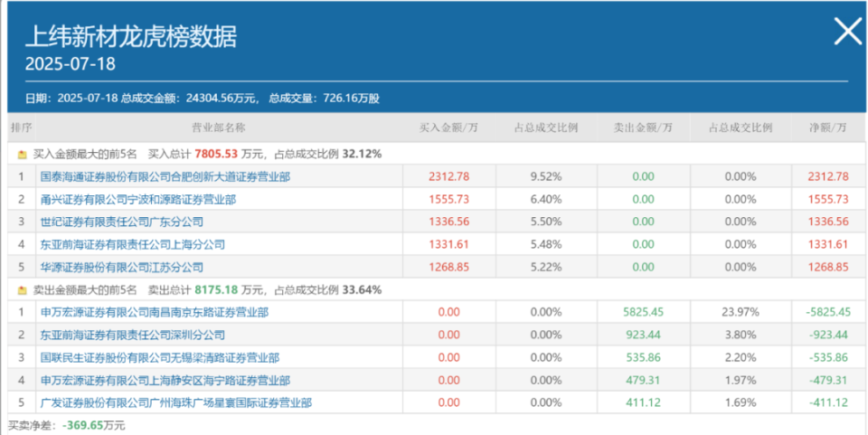The image size is (868, 435).
Task: Click the 2.20% sell ratio cell
Action: click(741, 357)
